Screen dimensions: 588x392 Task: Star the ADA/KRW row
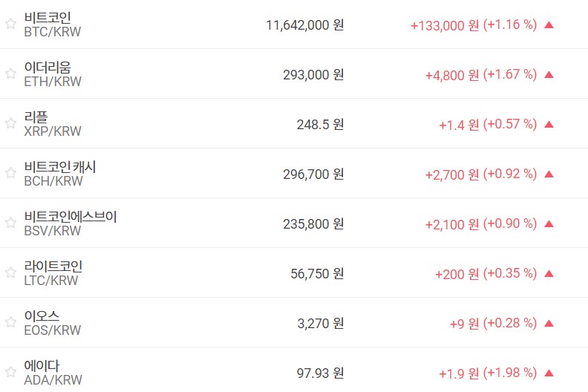(10, 372)
